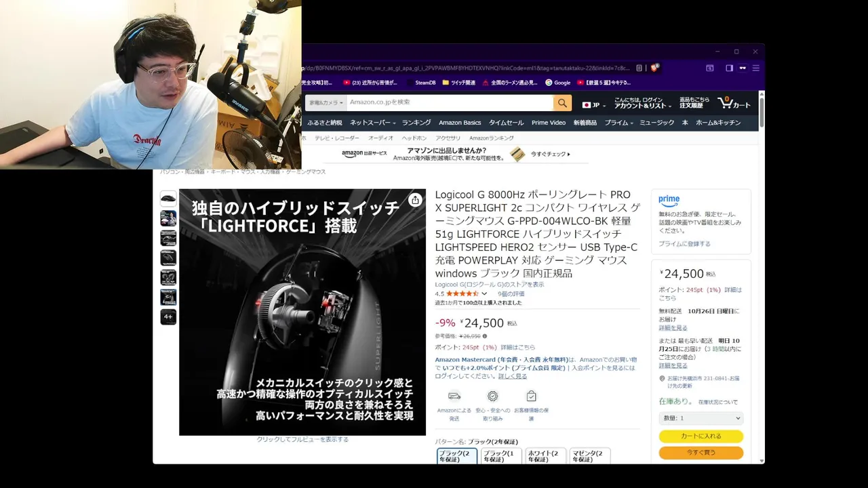
Task: Click 詳しく見る under Amazon Mastercard
Action: coord(513,376)
